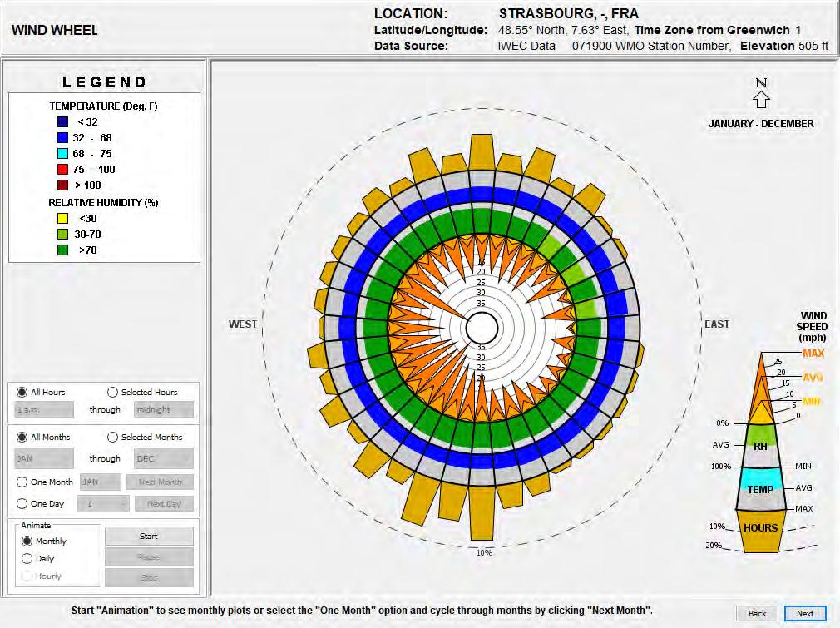Click the 10% label below the wheel

pos(484,553)
